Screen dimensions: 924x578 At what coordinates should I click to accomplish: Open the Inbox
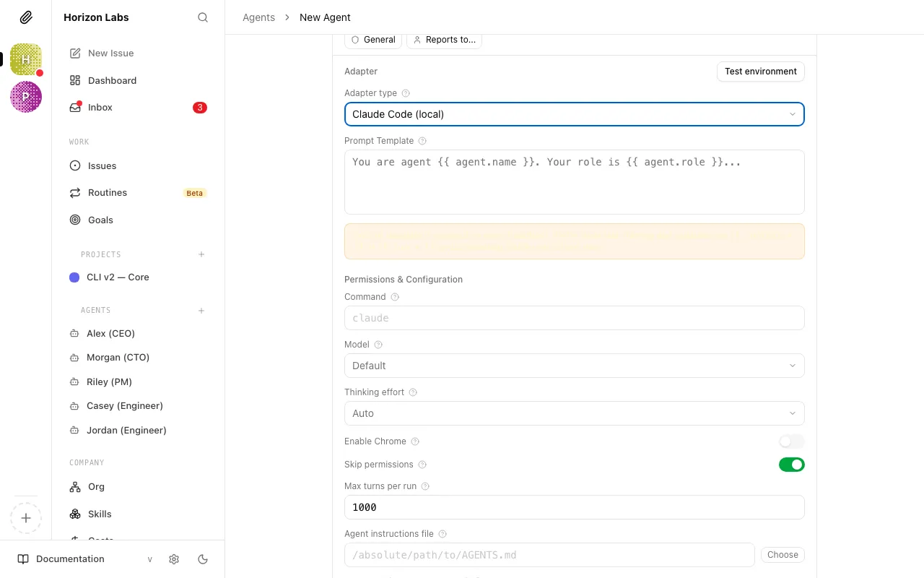pos(138,108)
